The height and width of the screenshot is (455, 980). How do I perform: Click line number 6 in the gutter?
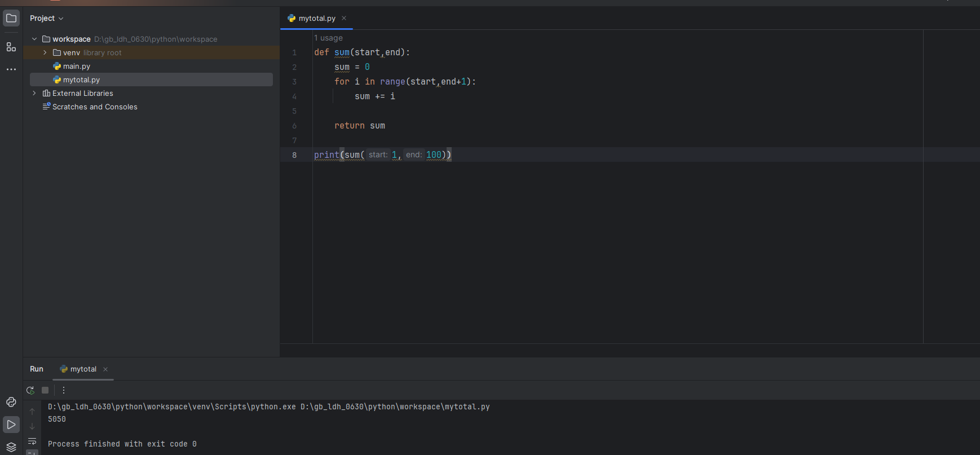tap(294, 126)
